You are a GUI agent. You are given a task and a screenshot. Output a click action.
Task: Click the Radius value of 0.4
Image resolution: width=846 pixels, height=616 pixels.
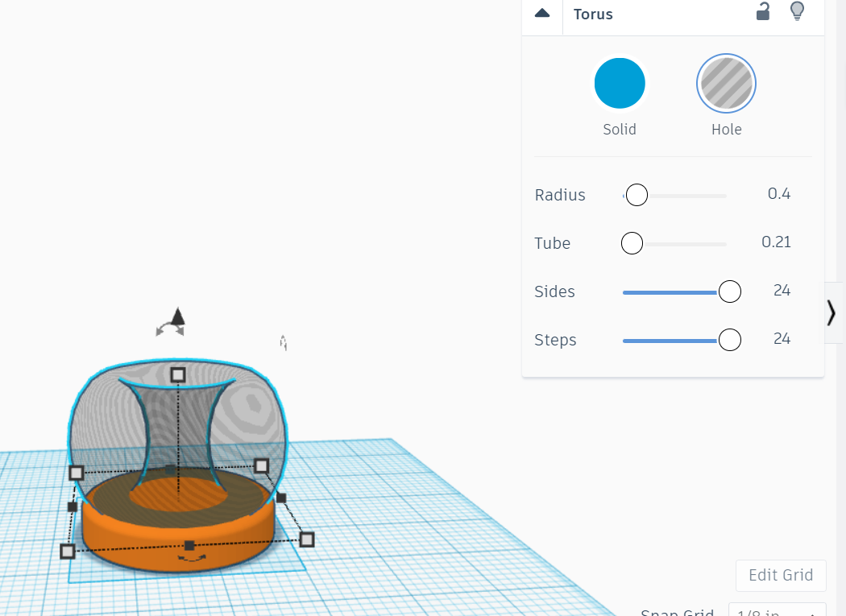[778, 194]
